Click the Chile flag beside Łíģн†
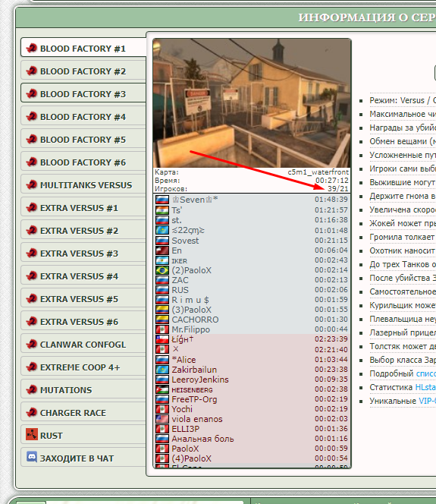The height and width of the screenshot is (504, 436). coord(162,339)
